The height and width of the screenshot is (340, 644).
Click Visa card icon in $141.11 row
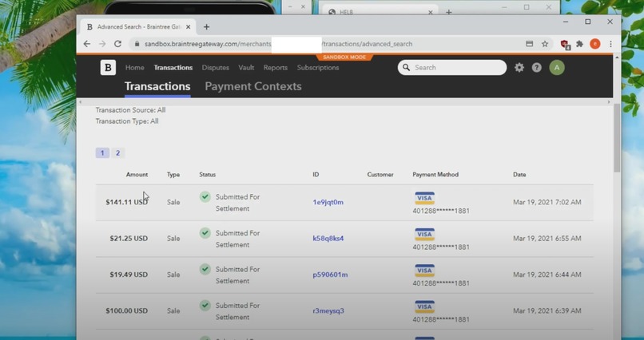[x=425, y=198]
